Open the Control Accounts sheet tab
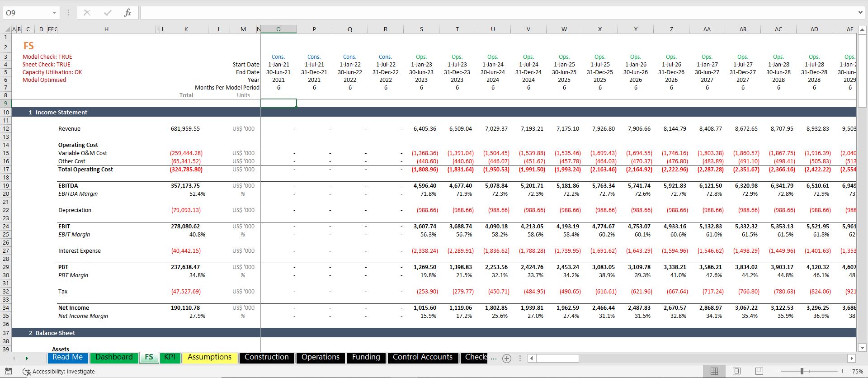 click(x=422, y=357)
